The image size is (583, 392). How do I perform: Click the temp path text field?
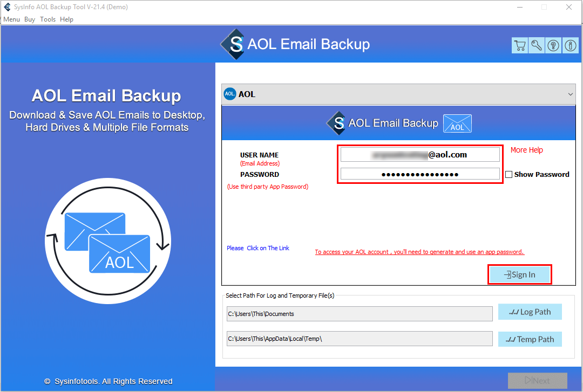[360, 339]
